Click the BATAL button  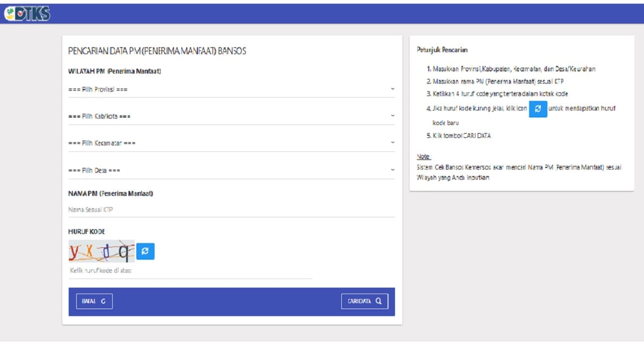point(94,301)
